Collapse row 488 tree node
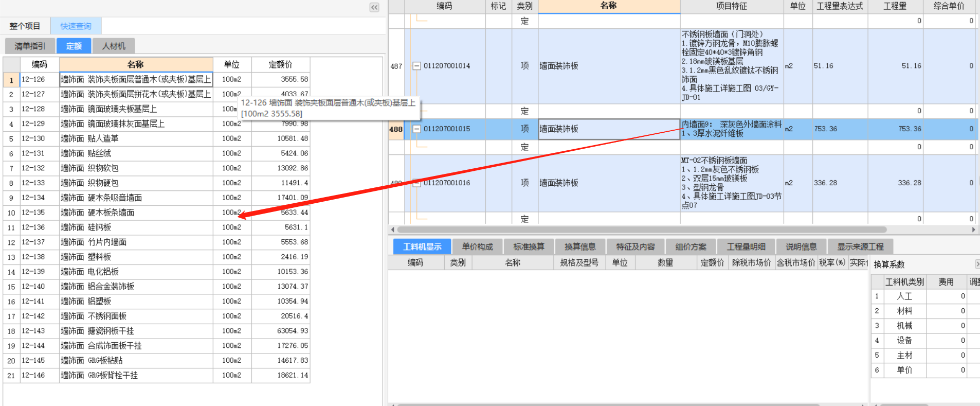 (417, 129)
